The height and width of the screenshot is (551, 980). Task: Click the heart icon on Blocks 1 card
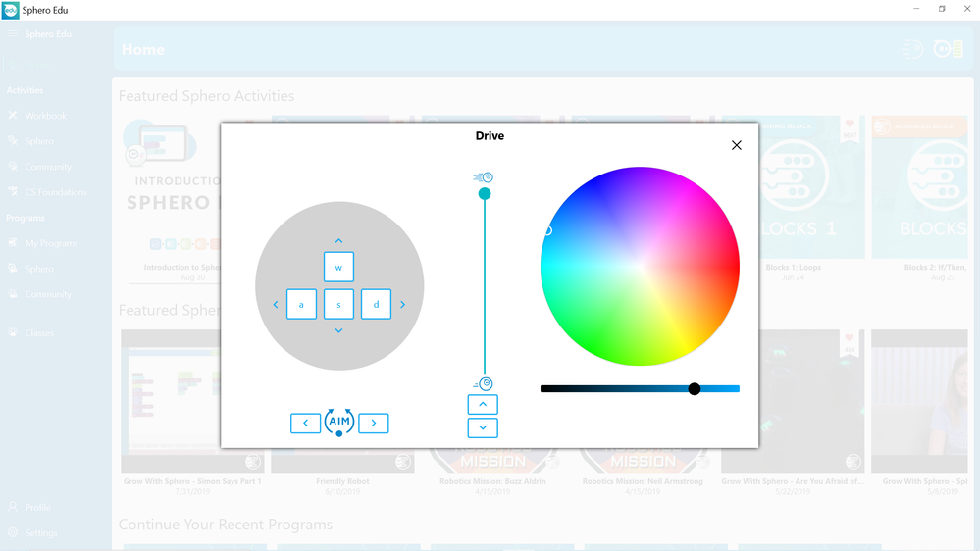[850, 124]
